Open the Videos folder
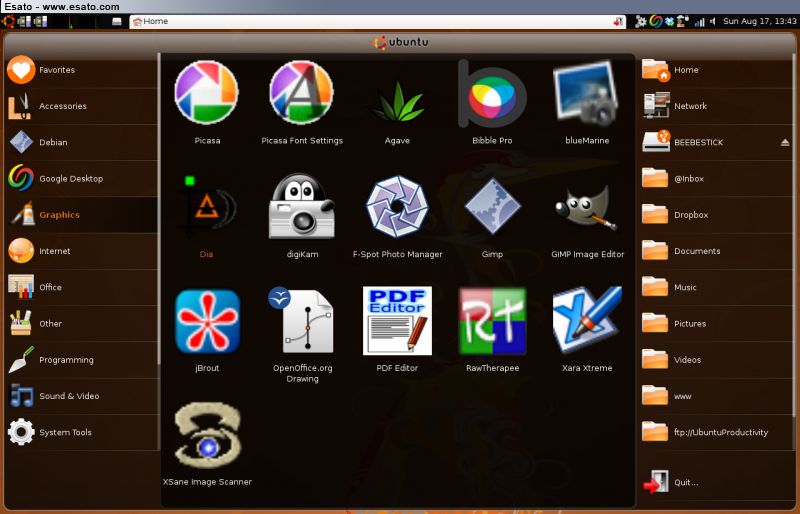This screenshot has width=800, height=514. point(716,360)
